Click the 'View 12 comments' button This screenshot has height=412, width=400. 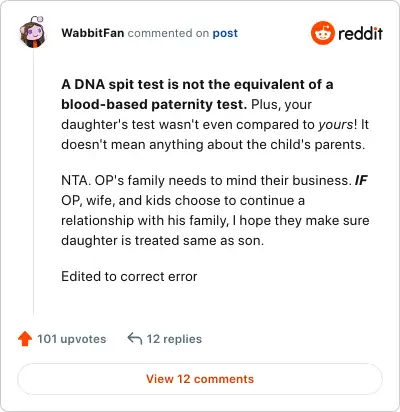(x=200, y=379)
